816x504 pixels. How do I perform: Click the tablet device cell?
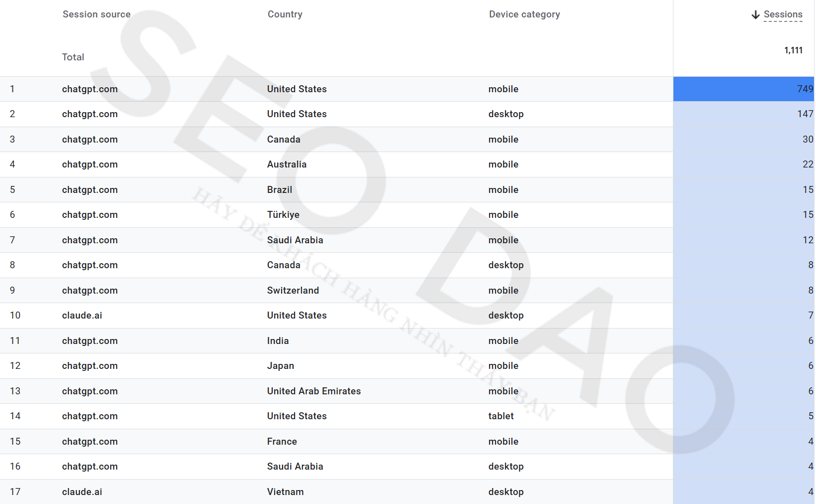pyautogui.click(x=501, y=416)
